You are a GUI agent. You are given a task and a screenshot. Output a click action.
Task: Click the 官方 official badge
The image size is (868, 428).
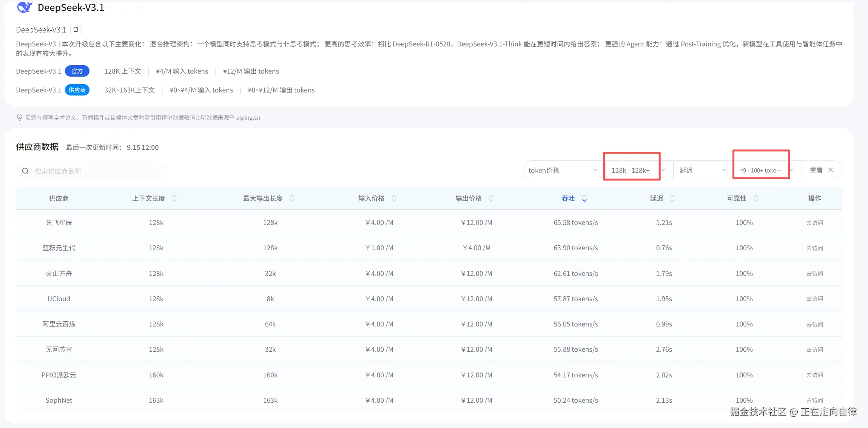click(x=77, y=71)
